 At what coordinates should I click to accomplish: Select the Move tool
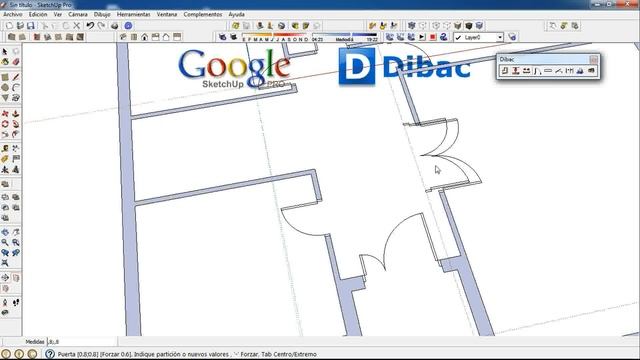pyautogui.click(x=5, y=113)
